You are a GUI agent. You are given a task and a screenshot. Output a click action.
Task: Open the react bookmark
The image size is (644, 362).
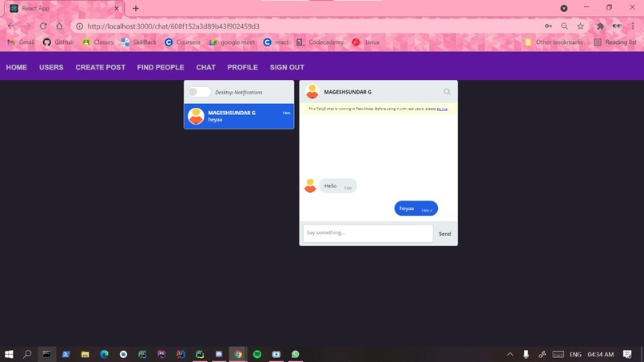tap(276, 42)
